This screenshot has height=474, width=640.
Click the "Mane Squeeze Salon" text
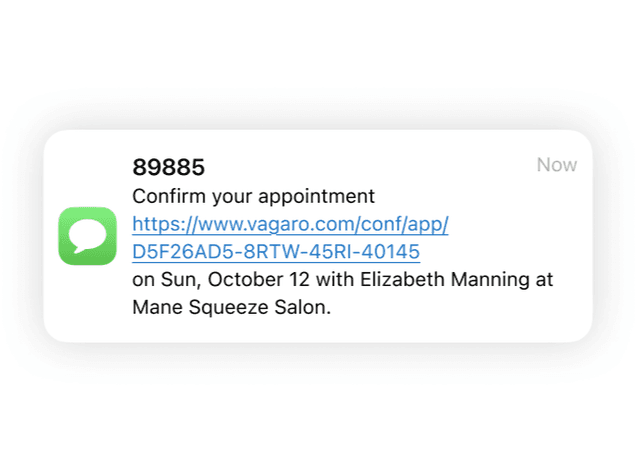[229, 308]
